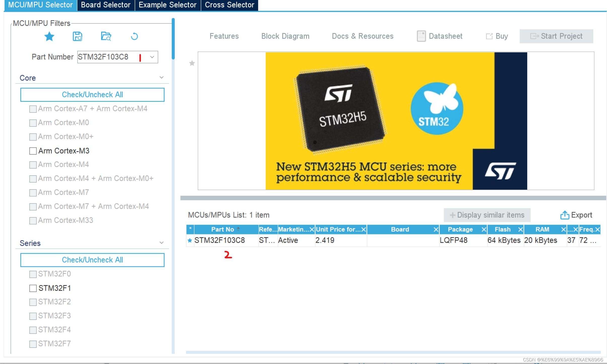Remove the Flash column
The width and height of the screenshot is (607, 364).
[x=520, y=229]
